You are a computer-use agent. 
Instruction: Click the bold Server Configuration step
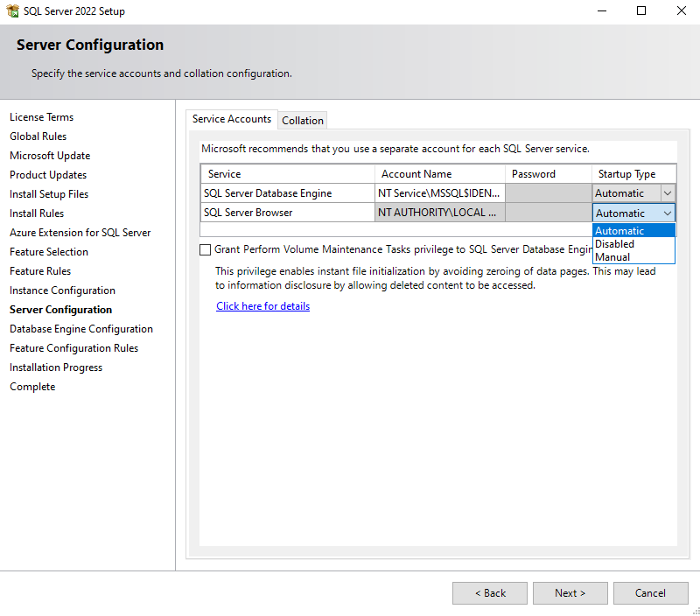click(x=60, y=310)
